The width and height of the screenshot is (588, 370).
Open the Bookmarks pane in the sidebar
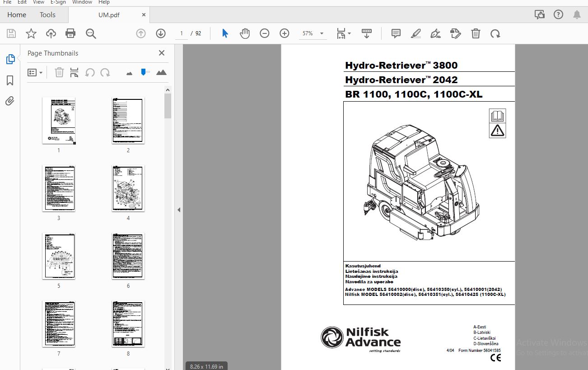tap(10, 80)
